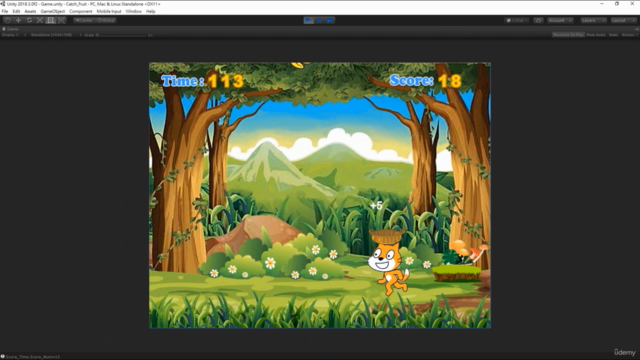Open Unity Services cloud icon
Screen dimensions: 640x360
point(538,20)
